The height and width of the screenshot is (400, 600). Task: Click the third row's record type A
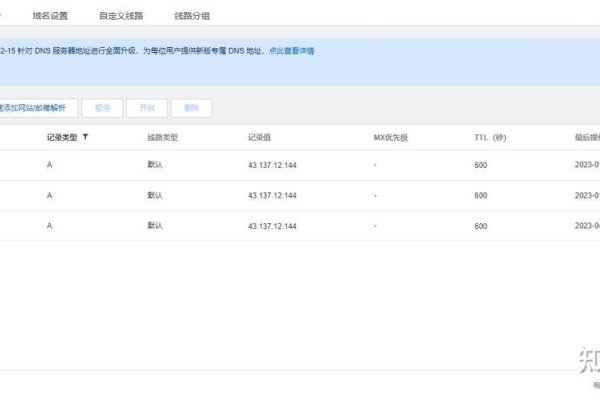(49, 226)
